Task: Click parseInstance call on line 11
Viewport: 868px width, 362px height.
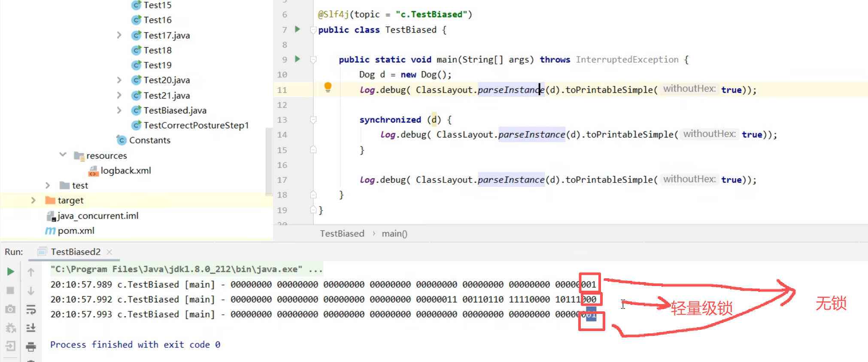Action: click(511, 90)
